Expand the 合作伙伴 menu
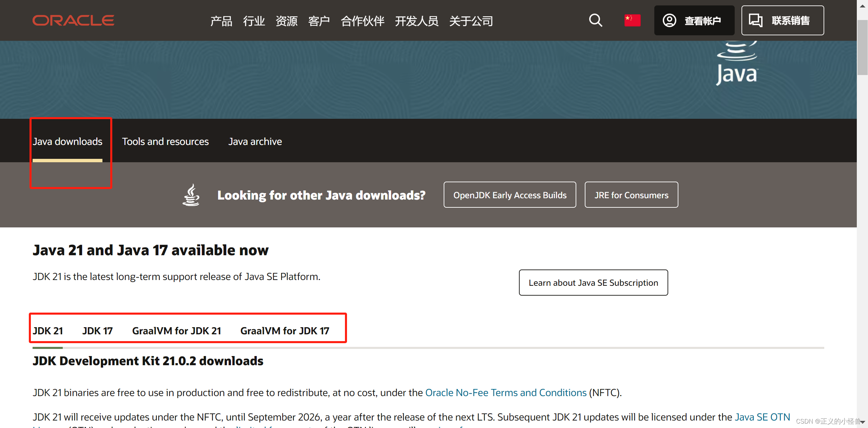The height and width of the screenshot is (428, 868). pyautogui.click(x=362, y=21)
